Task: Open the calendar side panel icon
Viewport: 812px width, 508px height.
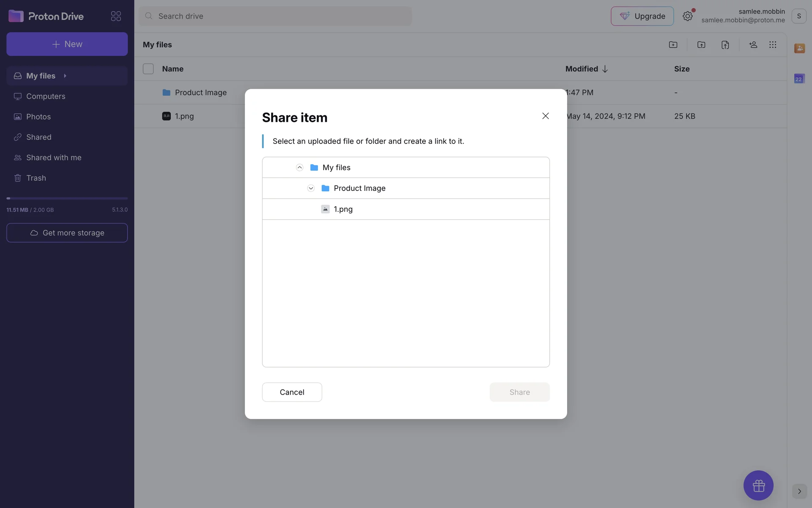Action: 799,79
